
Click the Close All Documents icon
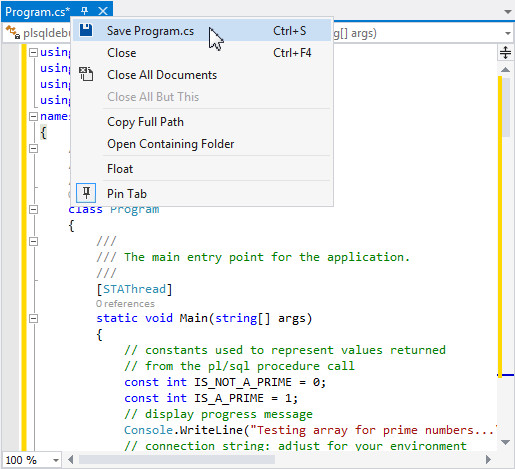86,74
